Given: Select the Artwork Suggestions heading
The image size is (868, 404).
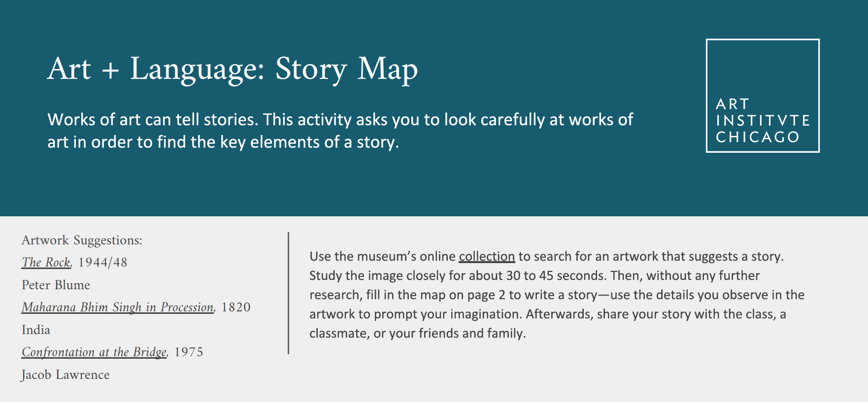Looking at the screenshot, I should click(x=82, y=240).
